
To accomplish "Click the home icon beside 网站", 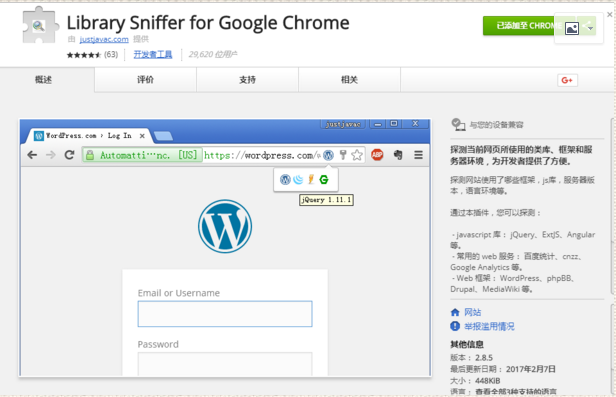I will coord(455,312).
